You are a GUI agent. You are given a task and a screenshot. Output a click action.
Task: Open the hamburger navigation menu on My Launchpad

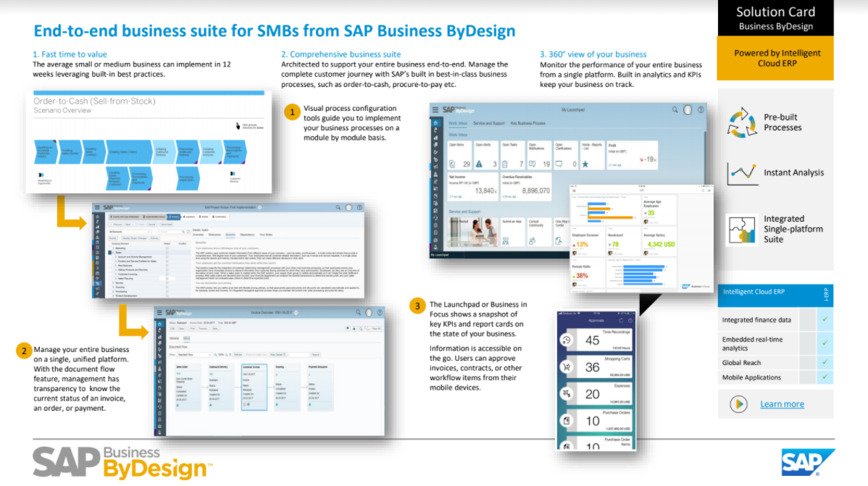pos(435,110)
